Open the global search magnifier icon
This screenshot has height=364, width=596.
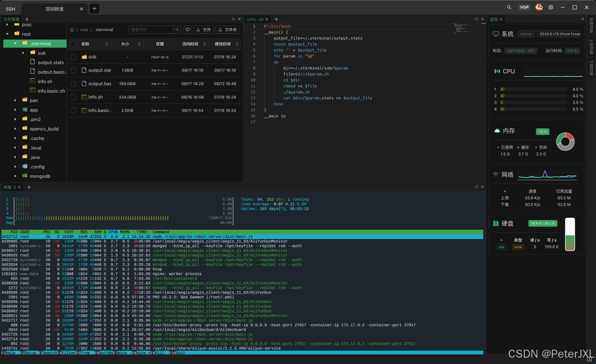[509, 7]
